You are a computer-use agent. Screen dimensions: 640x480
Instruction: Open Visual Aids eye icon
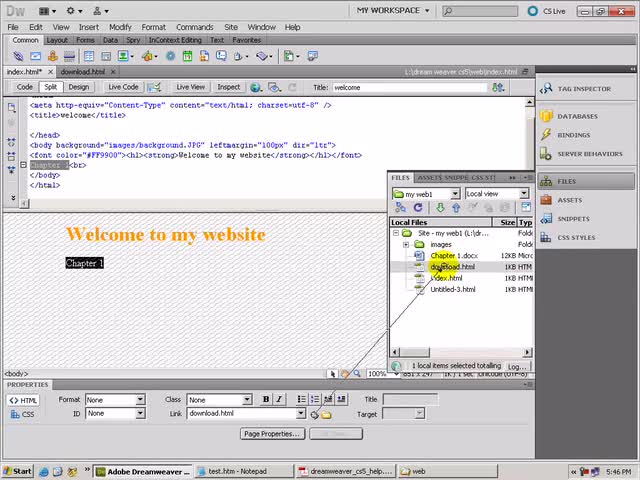click(x=275, y=87)
